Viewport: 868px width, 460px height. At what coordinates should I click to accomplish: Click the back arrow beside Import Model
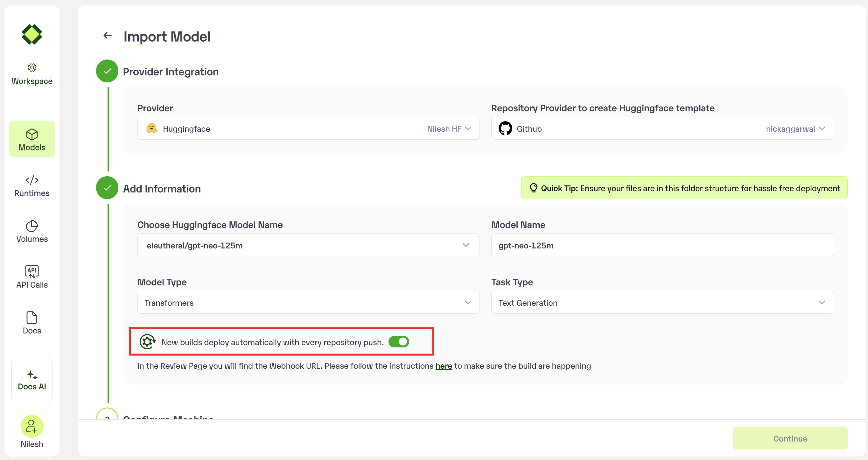tap(107, 35)
